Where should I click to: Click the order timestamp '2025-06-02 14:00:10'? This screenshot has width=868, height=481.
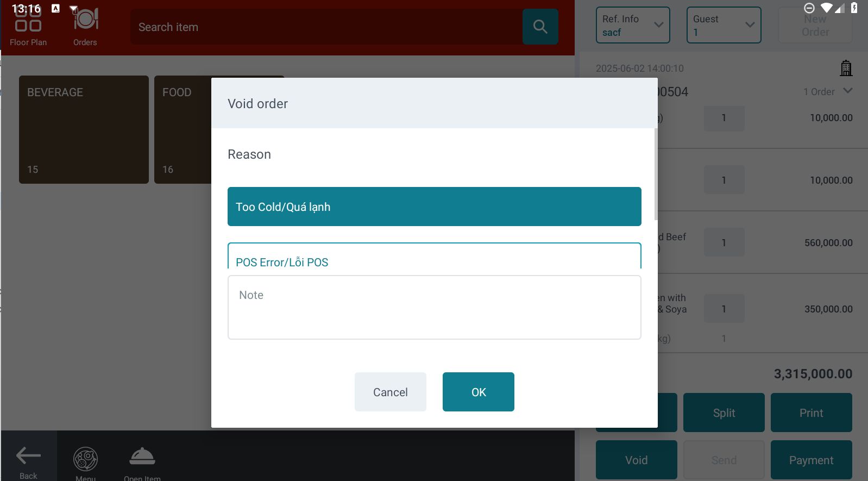coord(640,68)
